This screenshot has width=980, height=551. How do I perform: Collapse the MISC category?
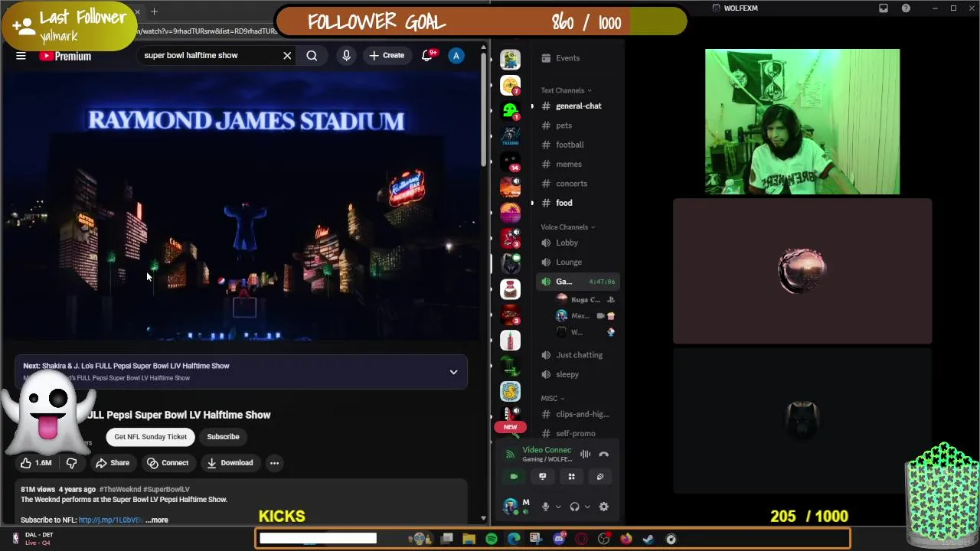tap(552, 399)
